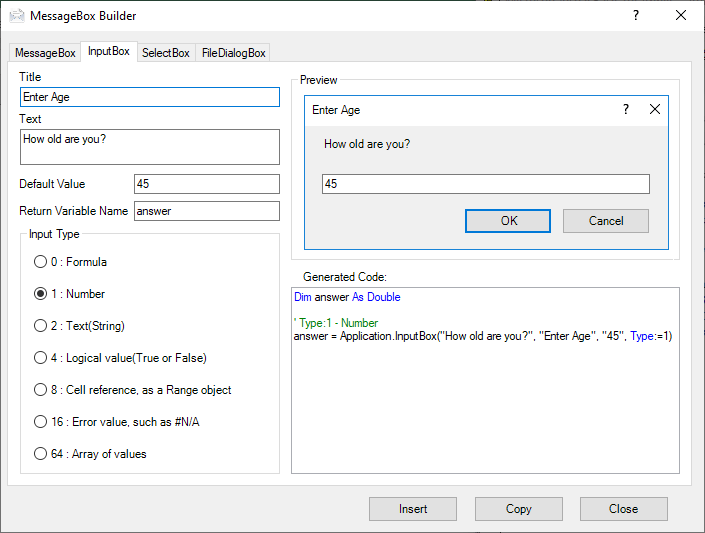705x533 pixels.
Task: Click the Text box with How old are you?
Action: click(x=150, y=147)
